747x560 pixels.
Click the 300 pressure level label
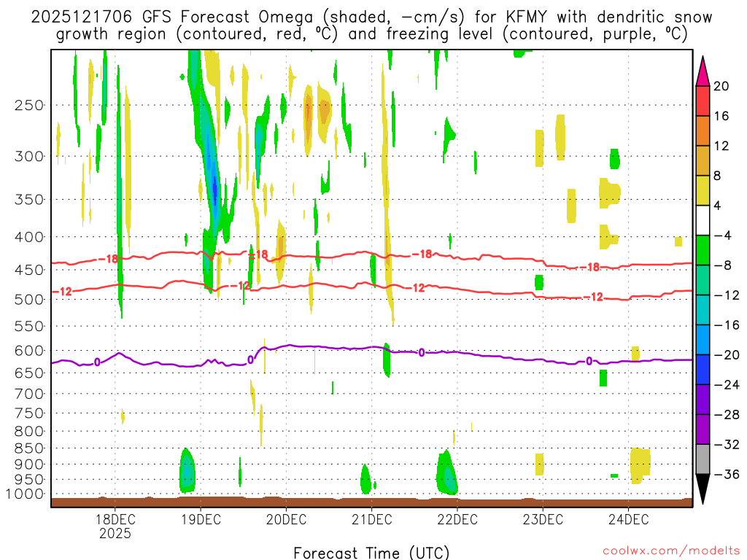(x=28, y=156)
